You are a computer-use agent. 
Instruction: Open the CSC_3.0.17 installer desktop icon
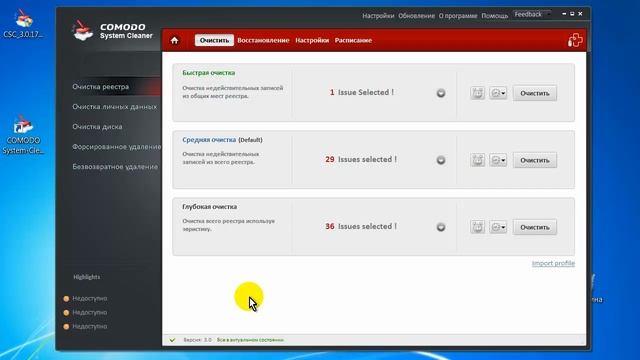click(x=23, y=24)
